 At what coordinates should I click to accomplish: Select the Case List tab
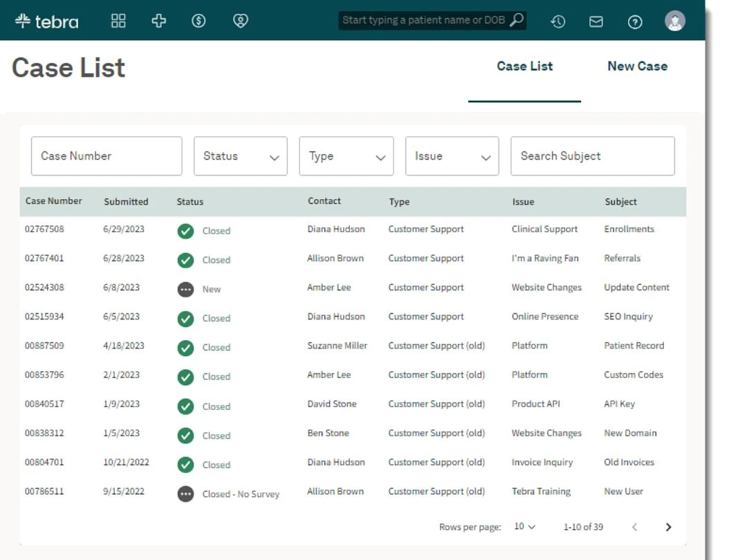pos(524,66)
